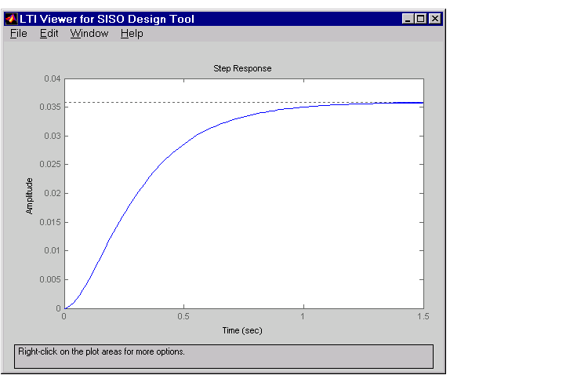Open the Window menu
This screenshot has width=588, height=375.
89,34
